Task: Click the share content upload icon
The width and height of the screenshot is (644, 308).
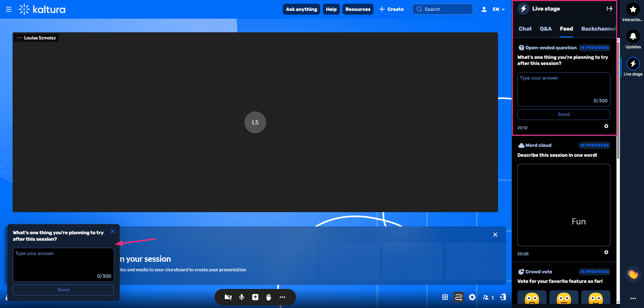Action: click(x=255, y=297)
